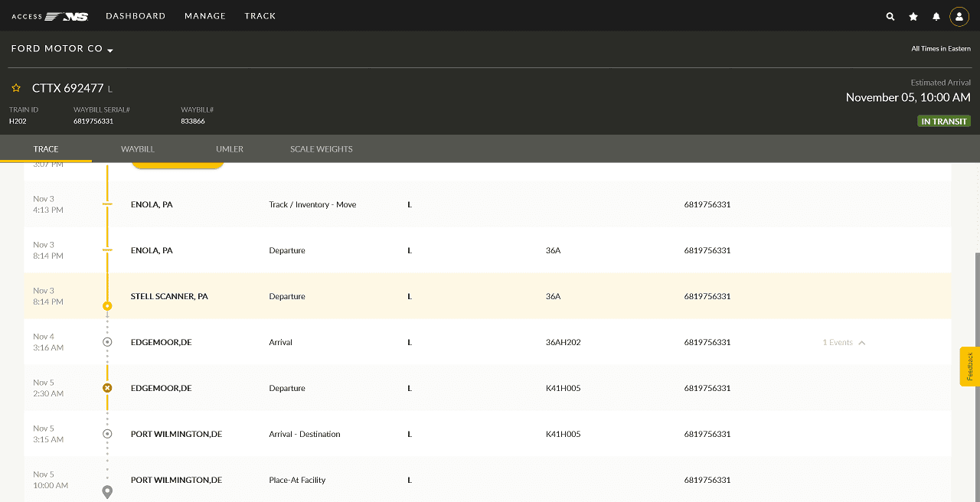980x502 pixels.
Task: Collapse the 1 Events chevron
Action: (862, 343)
